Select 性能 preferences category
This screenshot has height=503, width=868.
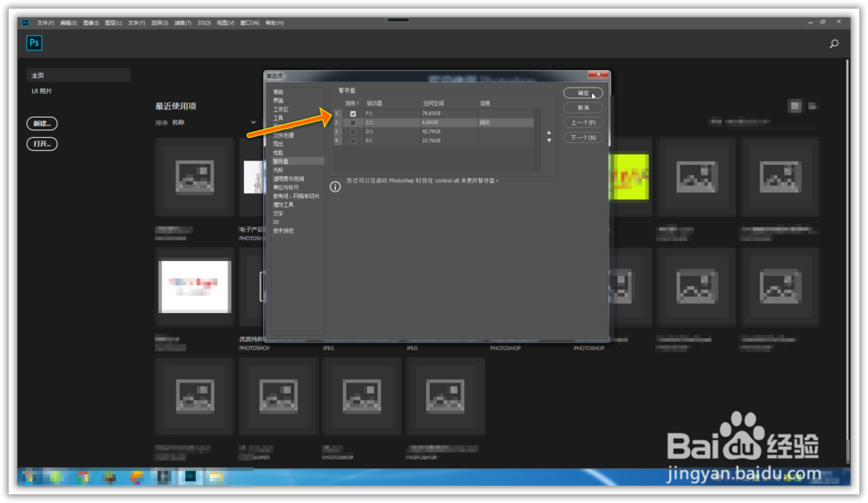coord(278,153)
